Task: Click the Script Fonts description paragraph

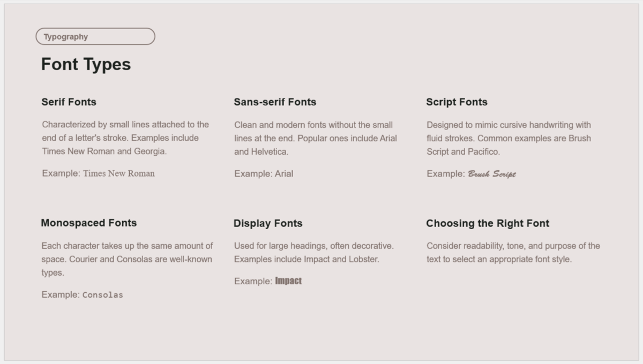Action: tap(509, 138)
